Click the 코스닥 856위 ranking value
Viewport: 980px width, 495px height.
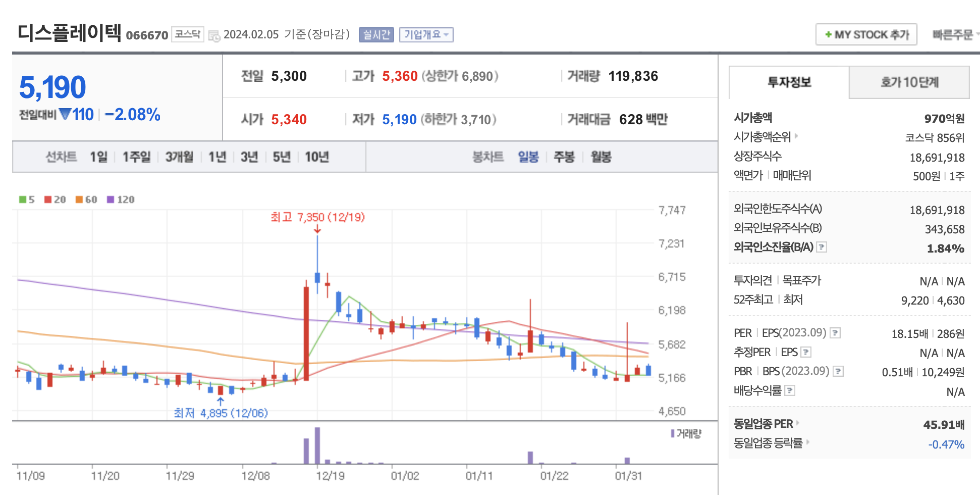click(x=935, y=138)
